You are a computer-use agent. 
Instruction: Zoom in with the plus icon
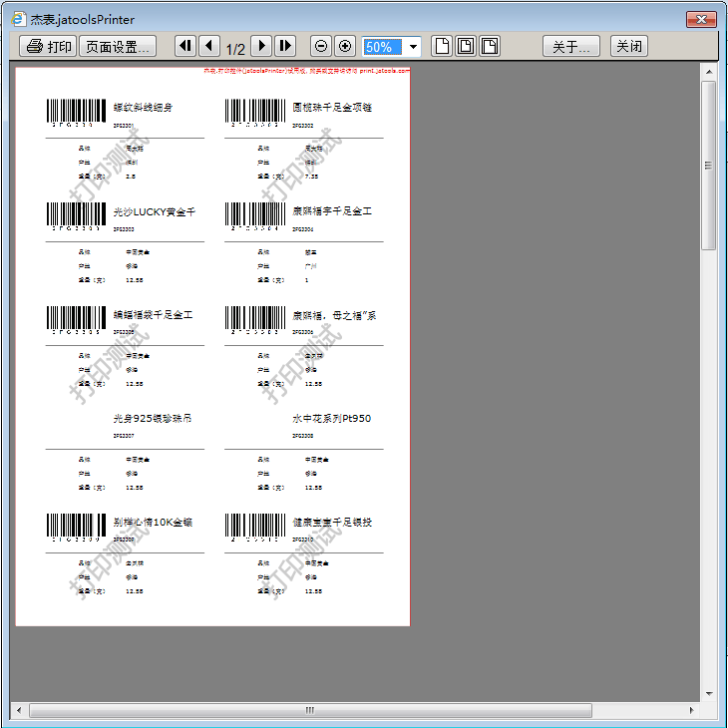click(345, 46)
